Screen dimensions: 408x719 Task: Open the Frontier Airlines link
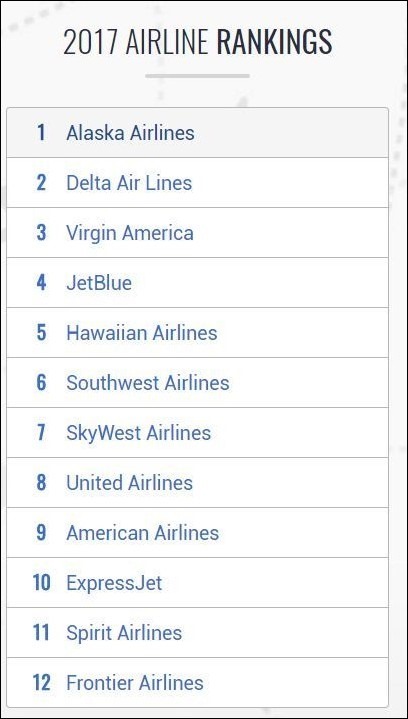coord(135,683)
